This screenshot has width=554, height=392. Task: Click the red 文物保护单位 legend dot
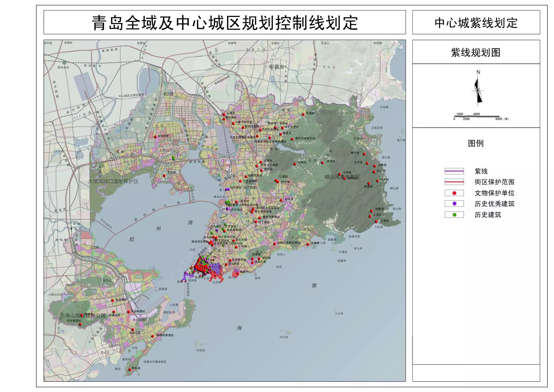[x=454, y=193]
